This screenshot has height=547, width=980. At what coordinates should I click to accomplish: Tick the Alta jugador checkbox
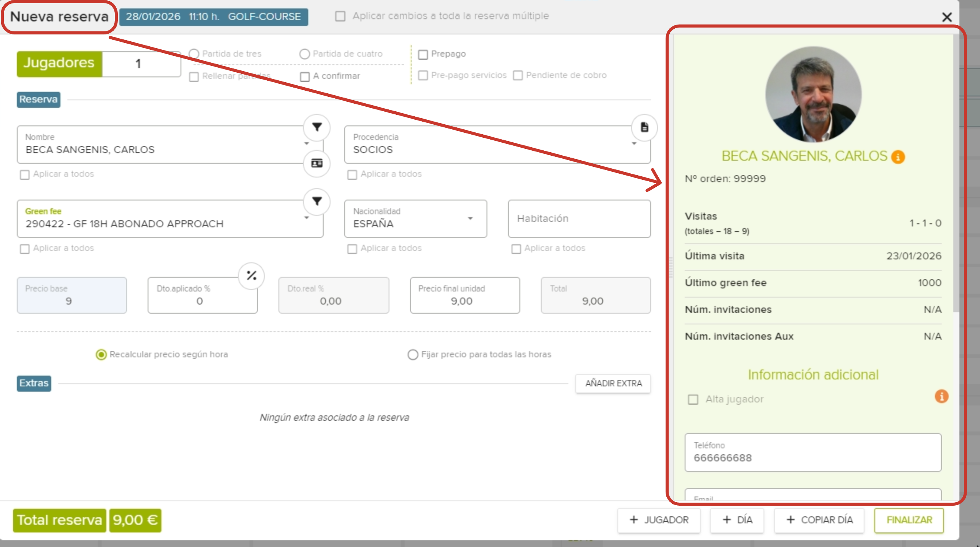[x=693, y=400]
